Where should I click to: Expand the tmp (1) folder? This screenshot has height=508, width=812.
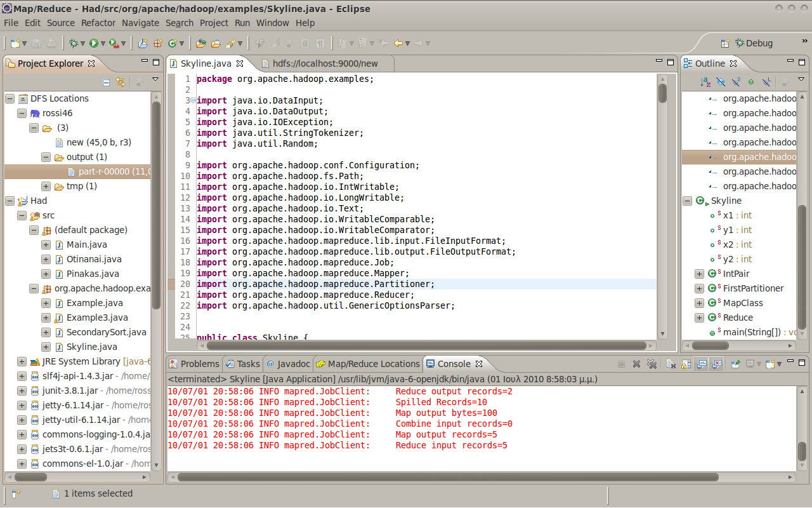click(46, 186)
